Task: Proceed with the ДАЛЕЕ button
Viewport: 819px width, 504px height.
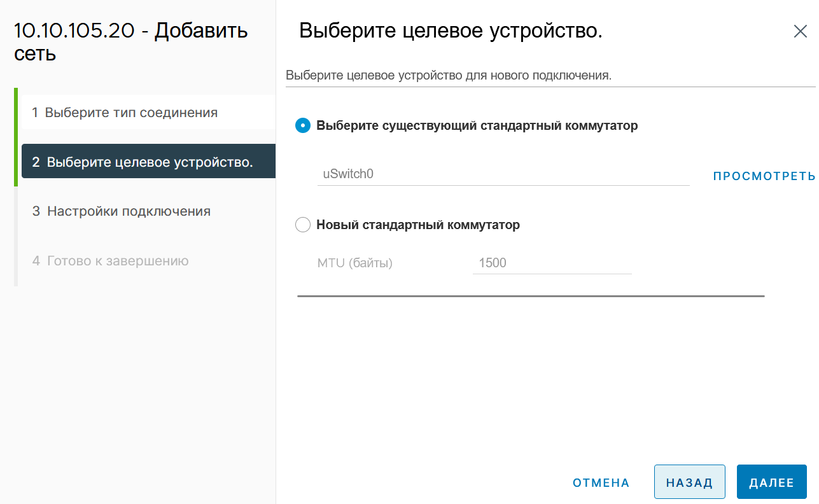Action: point(772,482)
